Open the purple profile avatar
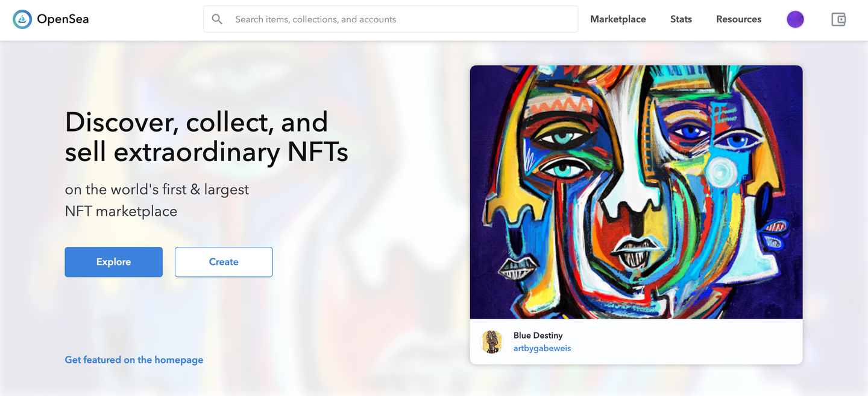This screenshot has height=417, width=868. click(795, 19)
